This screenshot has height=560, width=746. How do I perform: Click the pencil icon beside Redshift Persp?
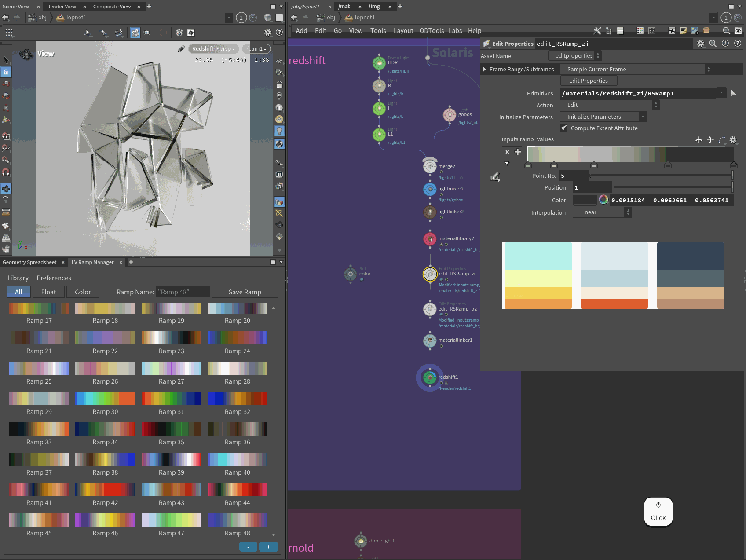pyautogui.click(x=181, y=49)
